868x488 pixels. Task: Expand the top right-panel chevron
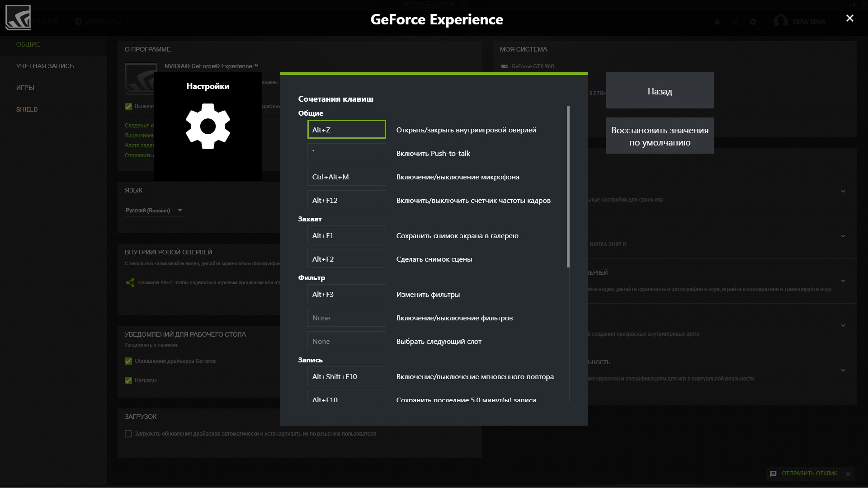(x=843, y=191)
